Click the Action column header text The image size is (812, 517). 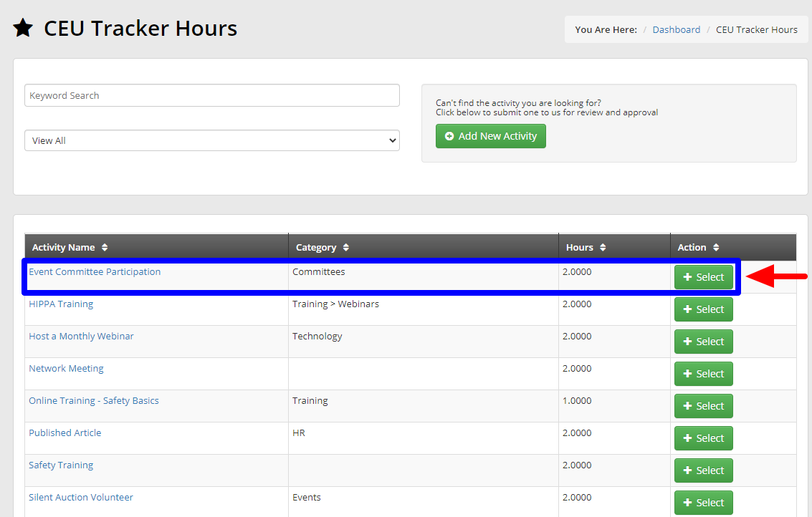[x=692, y=247]
